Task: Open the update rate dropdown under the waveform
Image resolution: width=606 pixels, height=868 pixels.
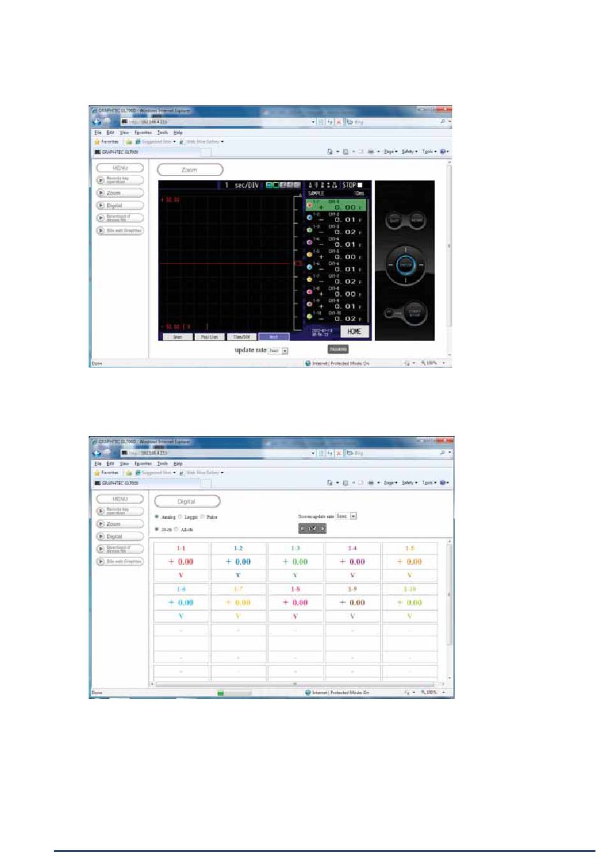Action: (x=285, y=351)
